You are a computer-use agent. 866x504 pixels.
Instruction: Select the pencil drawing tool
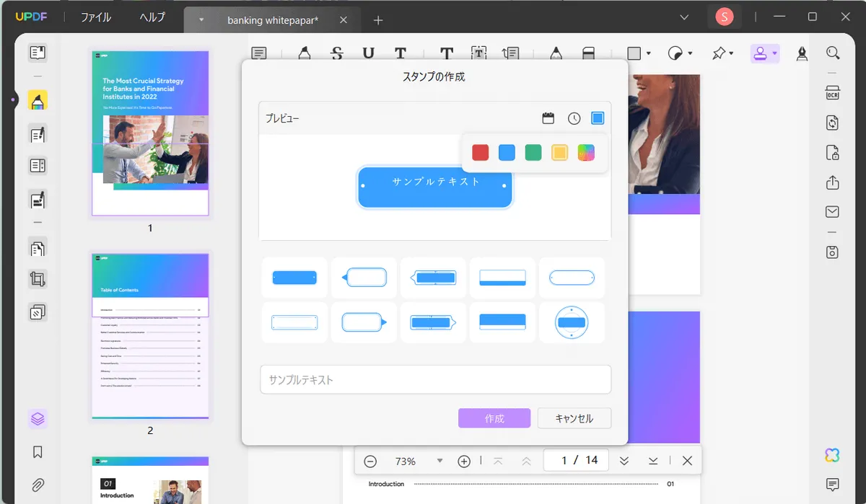tap(556, 53)
